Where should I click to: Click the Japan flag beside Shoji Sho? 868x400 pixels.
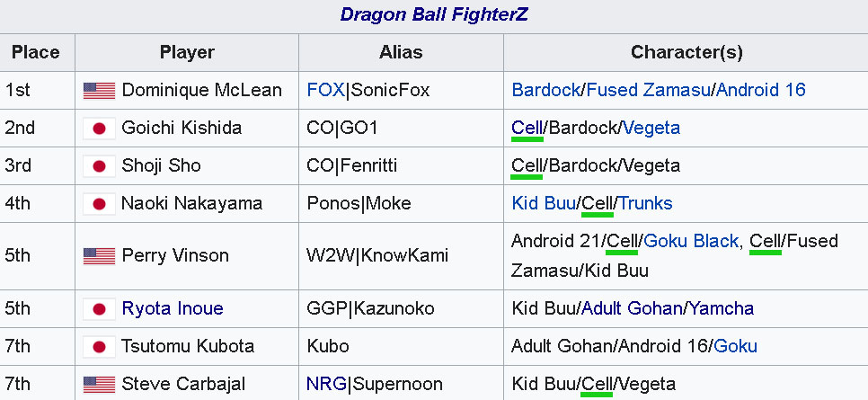pyautogui.click(x=99, y=166)
